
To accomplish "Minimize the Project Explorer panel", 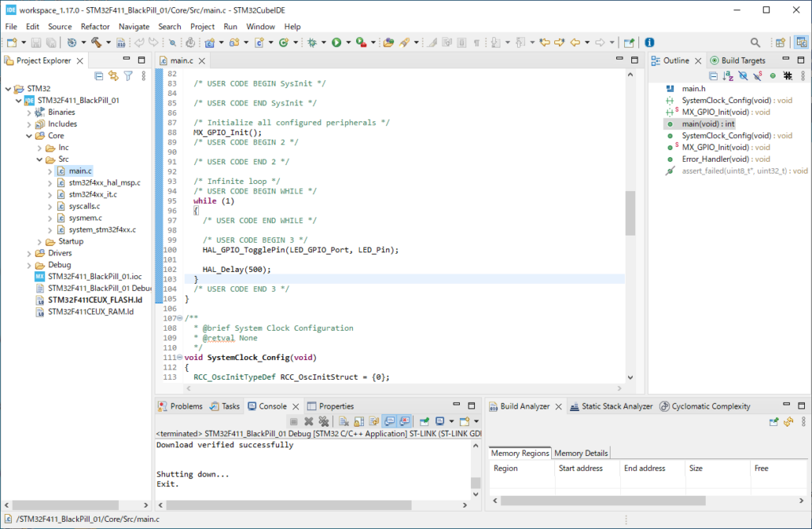I will [126, 59].
